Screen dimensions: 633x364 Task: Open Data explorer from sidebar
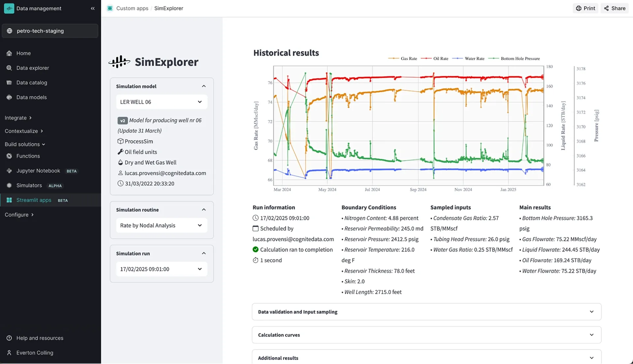click(33, 68)
